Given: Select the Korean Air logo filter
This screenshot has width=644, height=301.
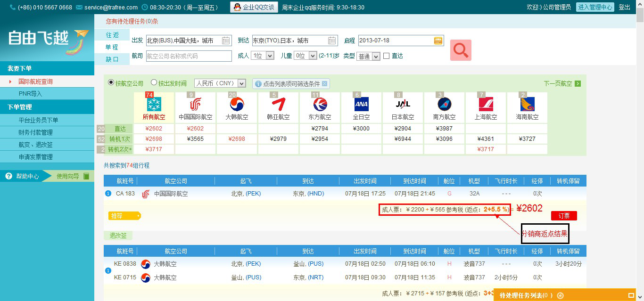Looking at the screenshot, I should coord(237,104).
